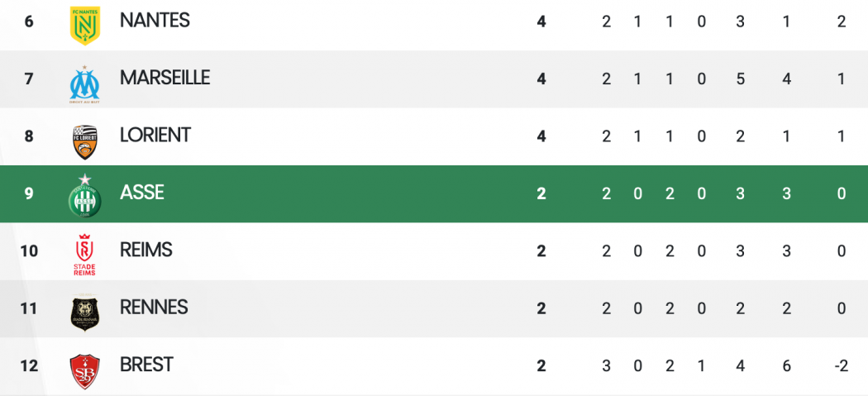Click Brest's goal difference of -2
This screenshot has height=396, width=868.
tap(842, 366)
